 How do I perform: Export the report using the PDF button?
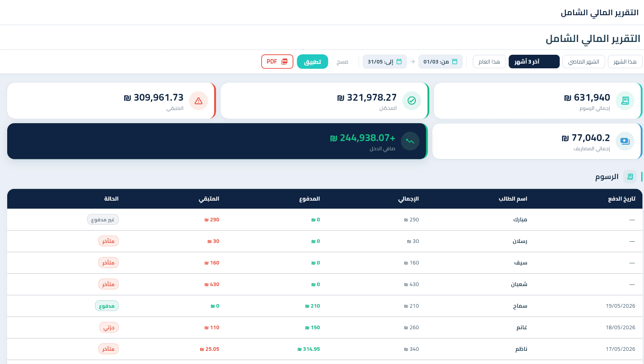(x=277, y=62)
